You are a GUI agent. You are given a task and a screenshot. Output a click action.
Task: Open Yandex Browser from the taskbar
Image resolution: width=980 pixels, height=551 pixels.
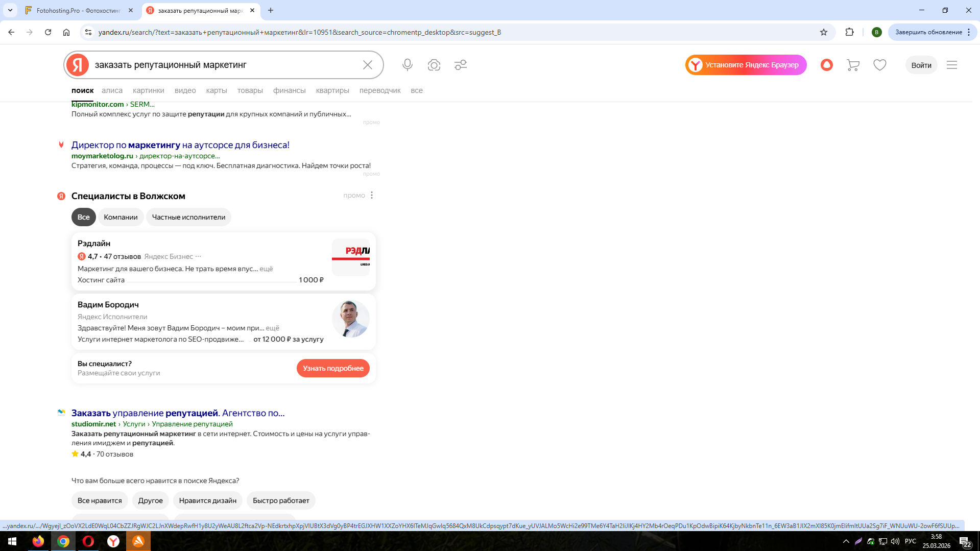coord(113,541)
